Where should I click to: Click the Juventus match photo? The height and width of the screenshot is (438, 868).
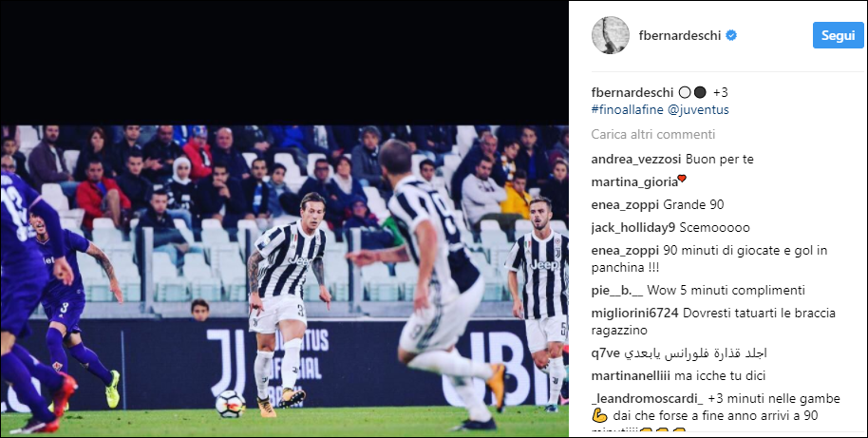click(285, 280)
